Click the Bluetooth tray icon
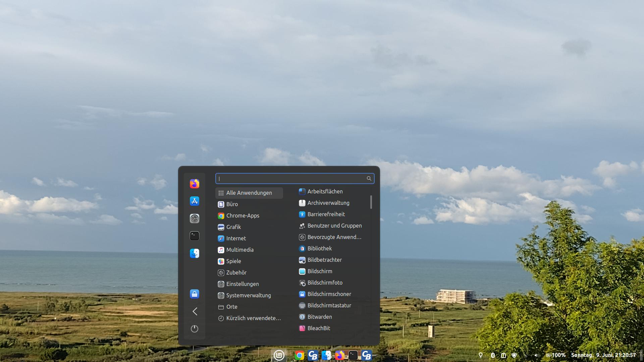Screen dimensions: 644x362 click(x=493, y=355)
